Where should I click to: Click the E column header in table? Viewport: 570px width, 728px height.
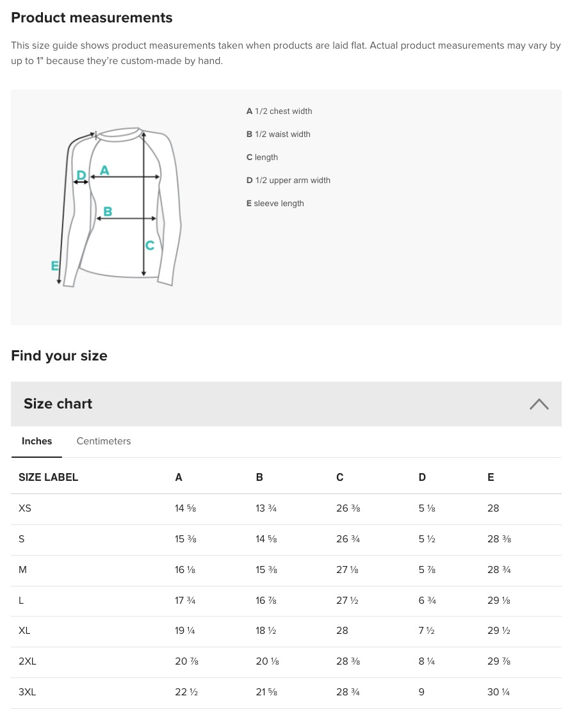click(x=491, y=477)
